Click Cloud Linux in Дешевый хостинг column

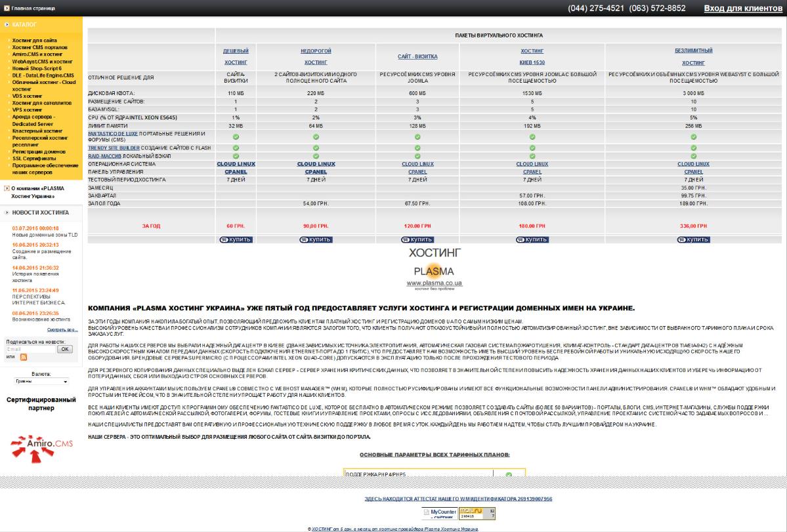click(x=236, y=164)
